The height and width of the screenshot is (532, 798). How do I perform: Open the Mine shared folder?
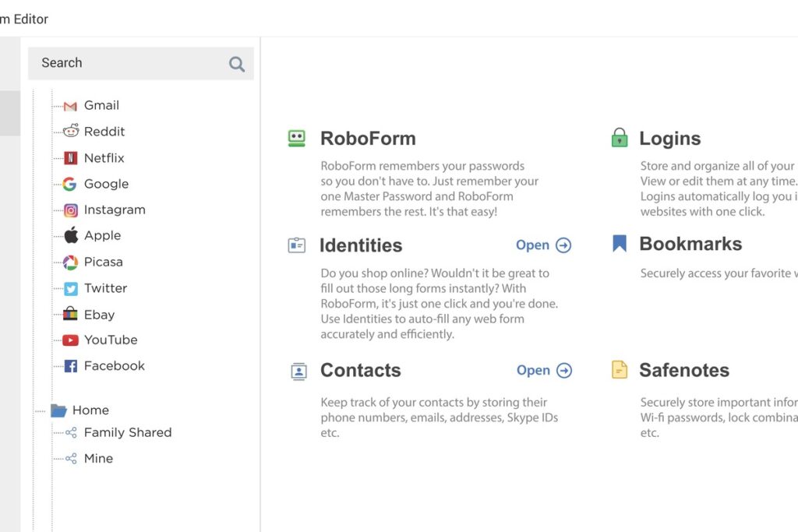(98, 458)
